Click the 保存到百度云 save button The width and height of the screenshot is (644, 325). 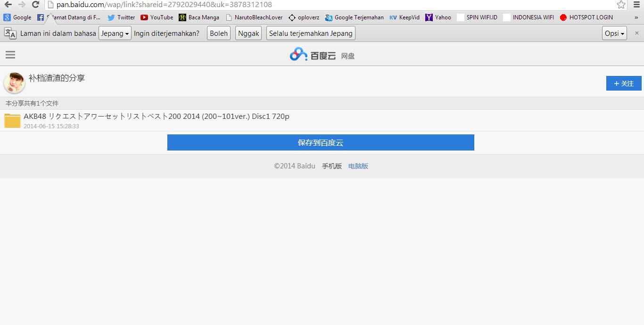pos(321,142)
